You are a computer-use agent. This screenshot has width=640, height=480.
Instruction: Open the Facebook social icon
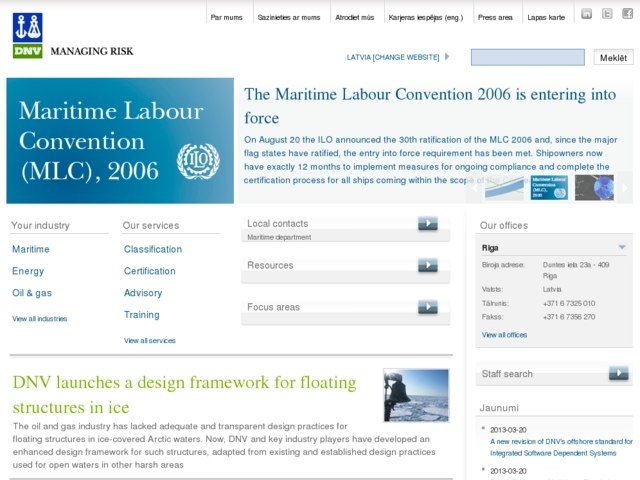[627, 14]
